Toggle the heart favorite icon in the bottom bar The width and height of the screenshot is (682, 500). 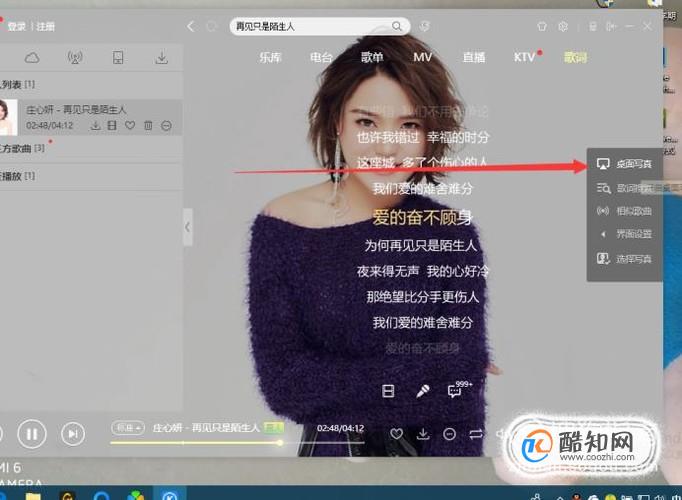click(396, 433)
